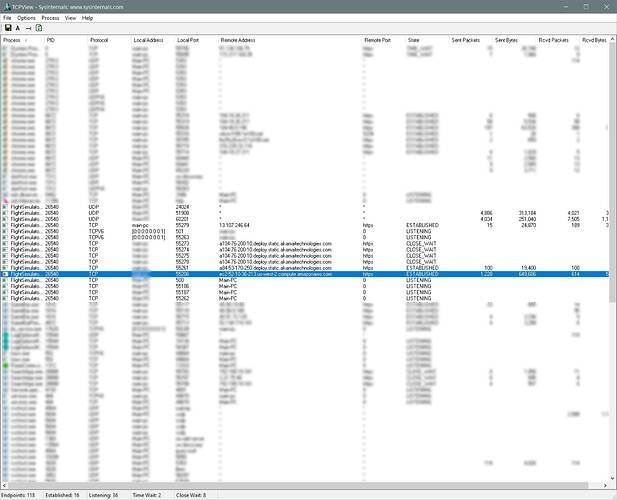Sort by the Process column header
The width and height of the screenshot is (617, 500).
[x=22, y=40]
